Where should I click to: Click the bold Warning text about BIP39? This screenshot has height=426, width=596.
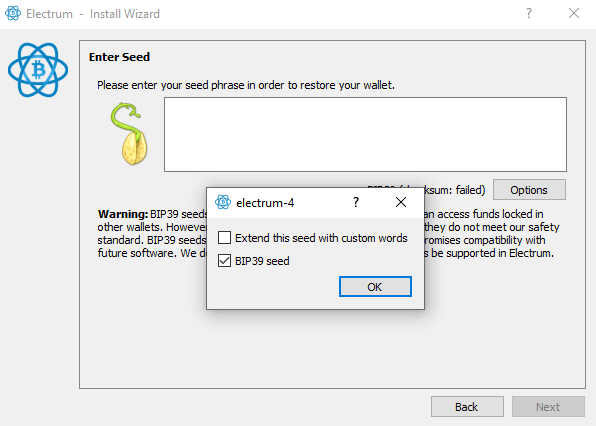coord(122,214)
